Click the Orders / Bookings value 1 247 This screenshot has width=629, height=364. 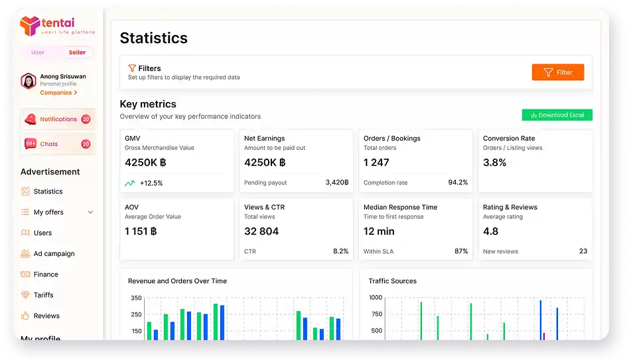coord(376,162)
